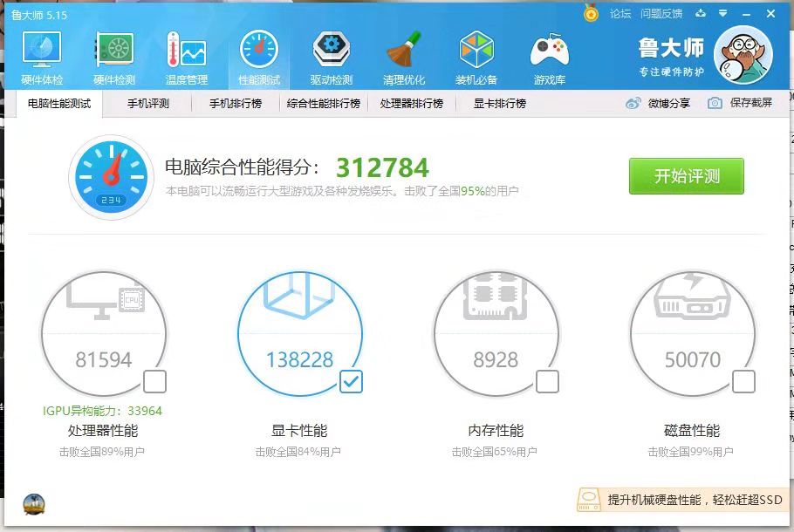Open the 装机必备 essential software section
This screenshot has width=794, height=532.
tap(476, 56)
